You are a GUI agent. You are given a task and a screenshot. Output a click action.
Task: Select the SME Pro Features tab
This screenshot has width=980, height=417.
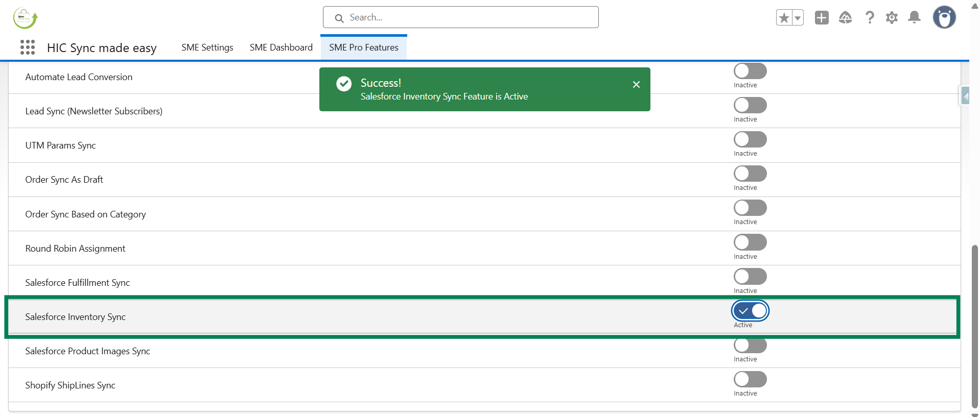363,47
